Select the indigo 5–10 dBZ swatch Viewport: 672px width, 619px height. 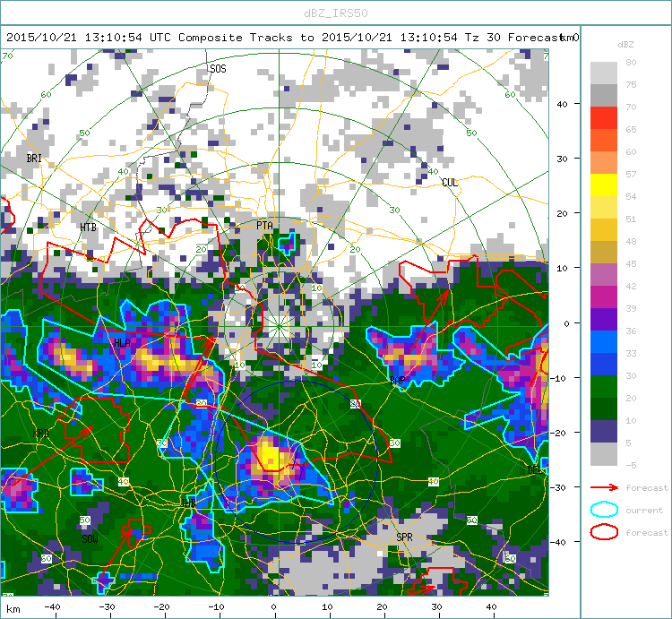(x=603, y=432)
